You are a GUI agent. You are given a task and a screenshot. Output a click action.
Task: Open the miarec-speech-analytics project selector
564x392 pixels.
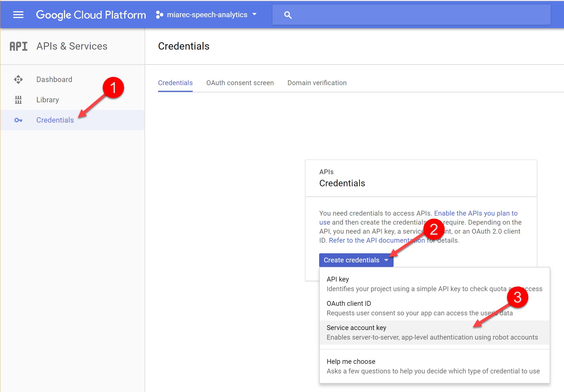(x=206, y=15)
